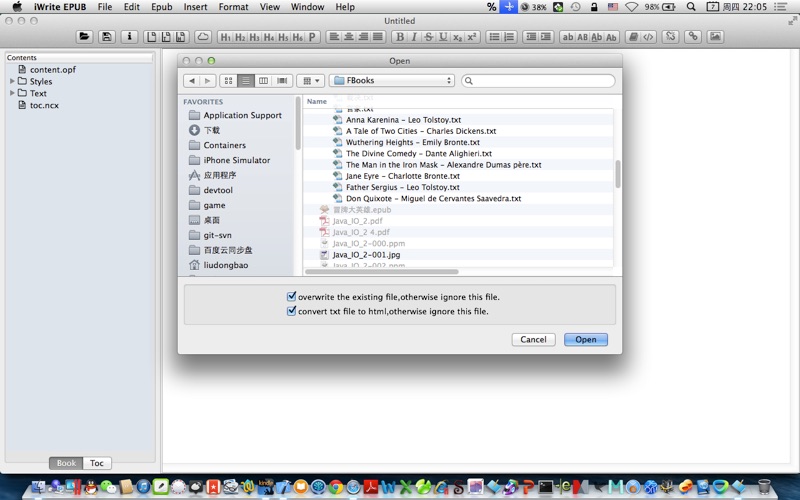Screen dimensions: 800x500
Task: Select the Book tab
Action: (66, 463)
